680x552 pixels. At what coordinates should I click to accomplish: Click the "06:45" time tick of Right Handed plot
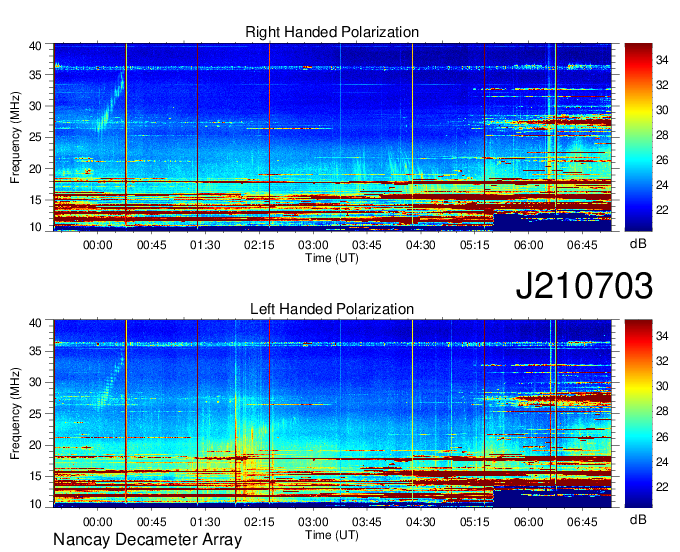(x=582, y=245)
